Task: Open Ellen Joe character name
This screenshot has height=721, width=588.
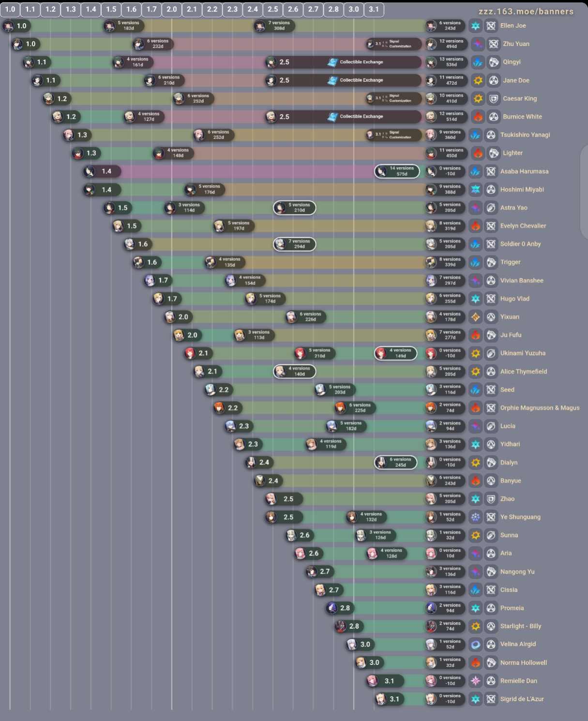Action: 513,26
